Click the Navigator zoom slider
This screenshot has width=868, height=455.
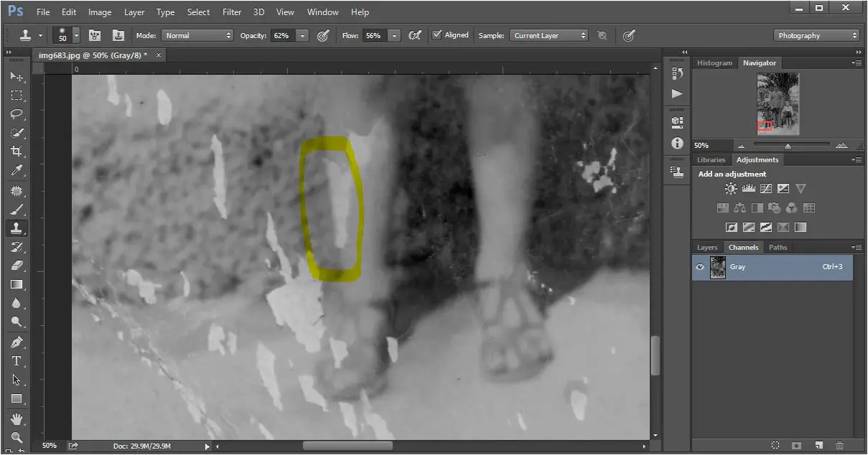pos(788,146)
